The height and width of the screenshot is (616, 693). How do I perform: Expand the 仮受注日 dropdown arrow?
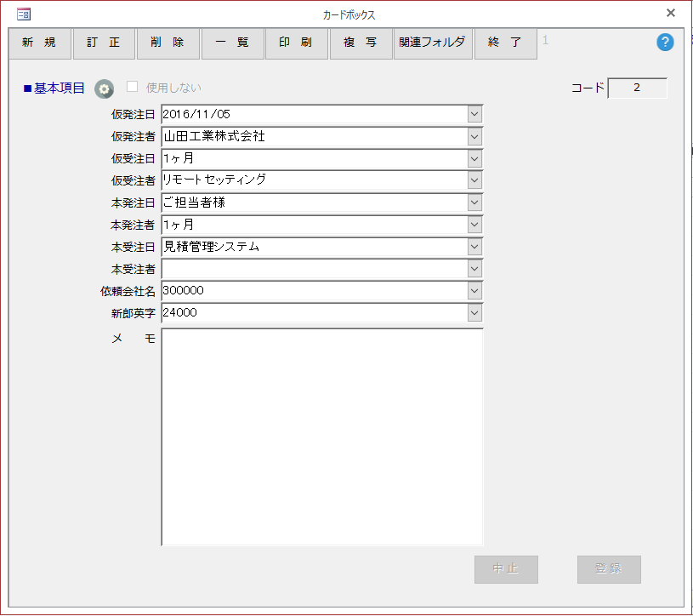click(474, 159)
